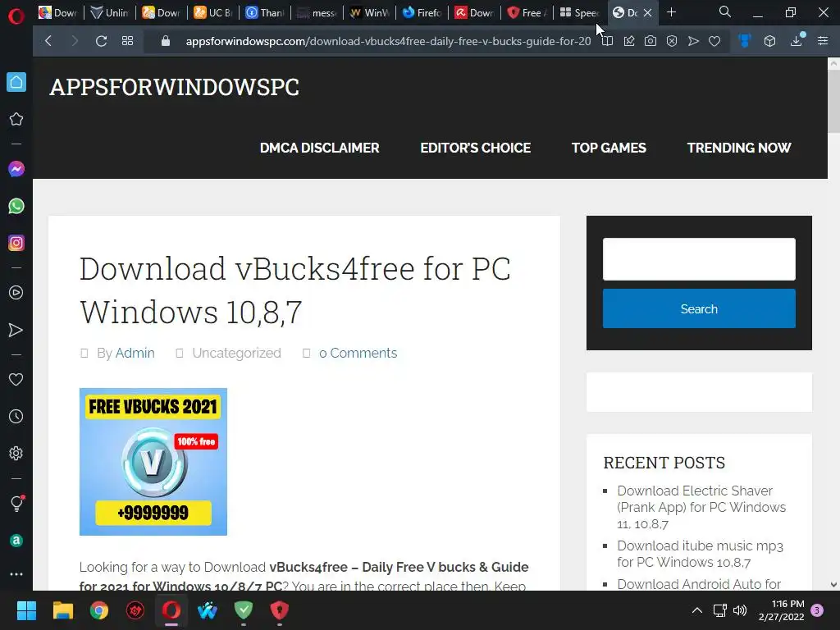Switch to the 'Free A' tab

(526, 13)
